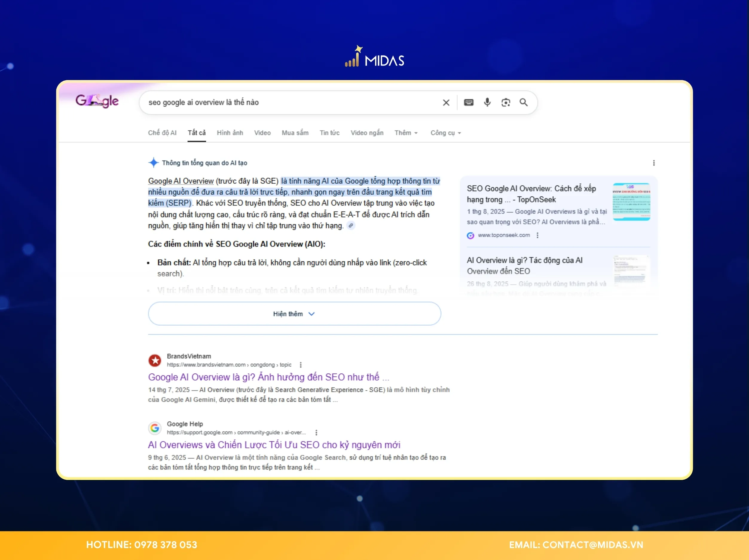Open the Thêm dropdown menu
This screenshot has height=560, width=749.
pos(406,133)
